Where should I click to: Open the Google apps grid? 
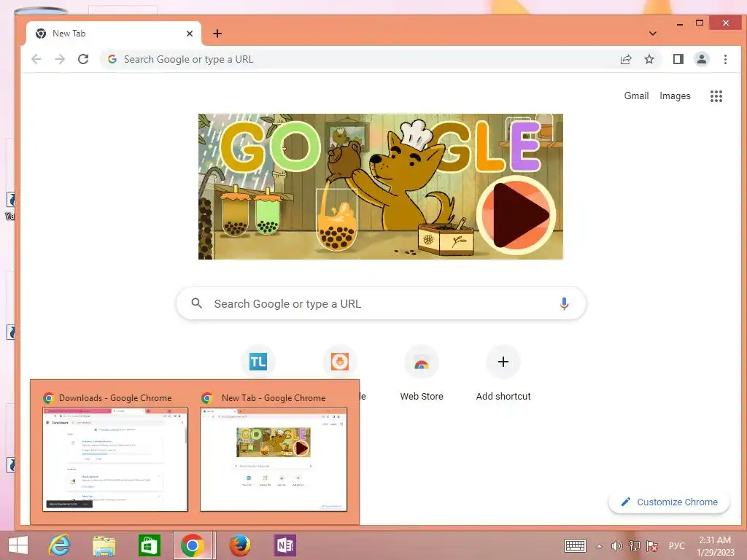(716, 96)
